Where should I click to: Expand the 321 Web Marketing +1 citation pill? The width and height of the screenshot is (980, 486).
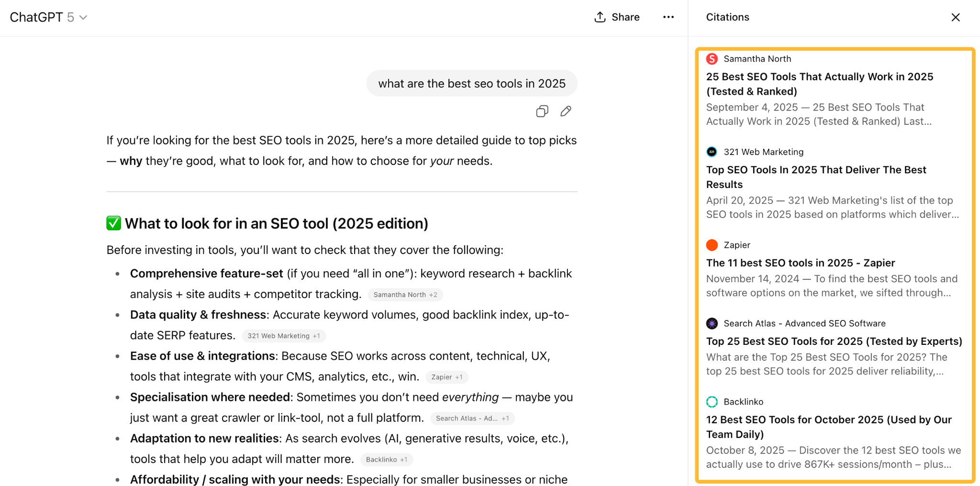(x=284, y=336)
